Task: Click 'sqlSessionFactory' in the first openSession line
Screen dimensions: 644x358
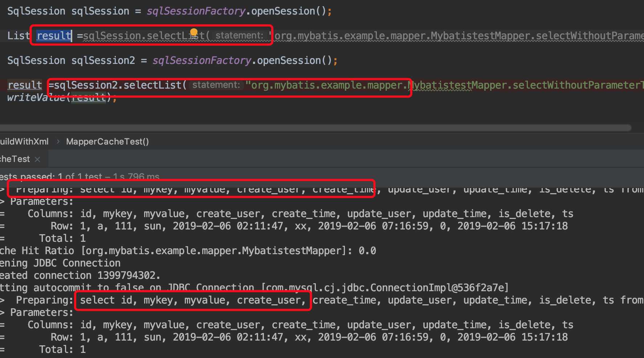Action: (196, 11)
